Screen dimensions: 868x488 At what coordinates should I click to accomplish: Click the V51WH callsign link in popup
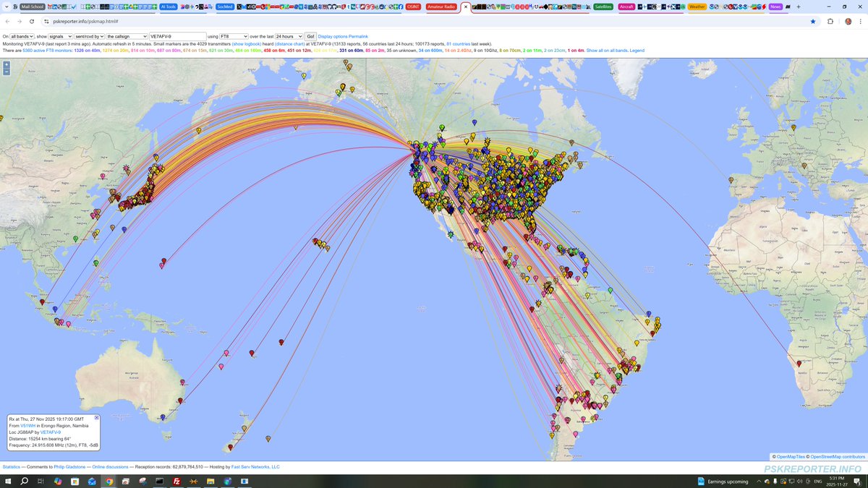click(27, 426)
